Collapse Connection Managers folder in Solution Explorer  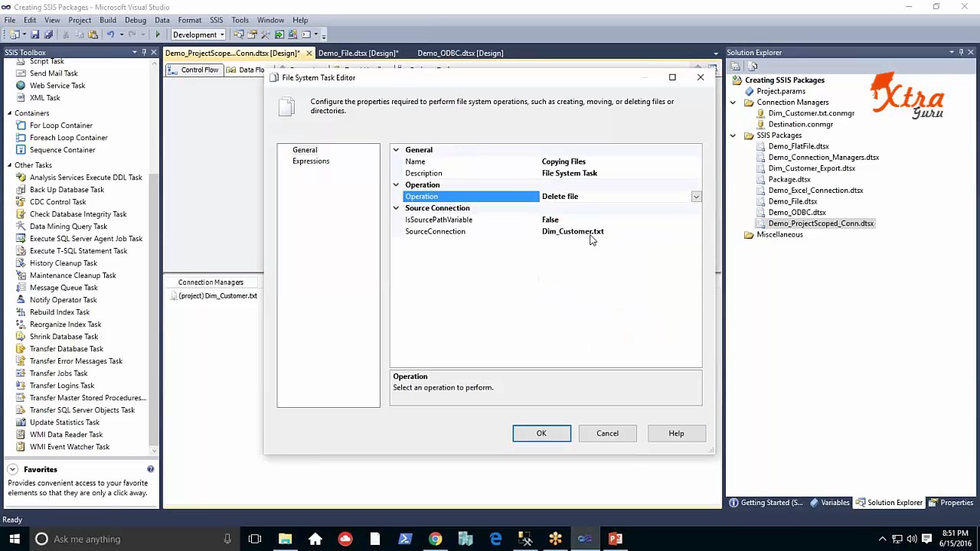coord(733,103)
